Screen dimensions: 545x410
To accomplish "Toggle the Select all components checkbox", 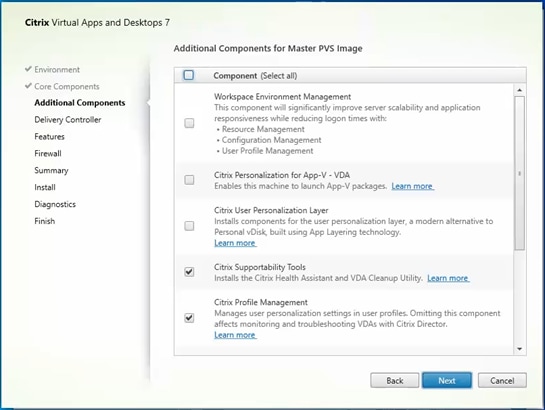I will (x=189, y=75).
